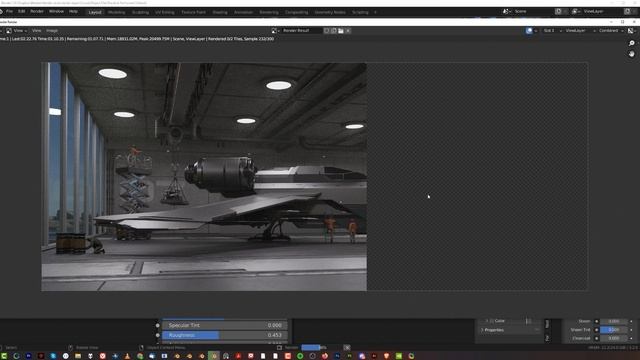Click the socket icon beside Sheen
Viewport: 640px width, 360px height.
click(596, 321)
